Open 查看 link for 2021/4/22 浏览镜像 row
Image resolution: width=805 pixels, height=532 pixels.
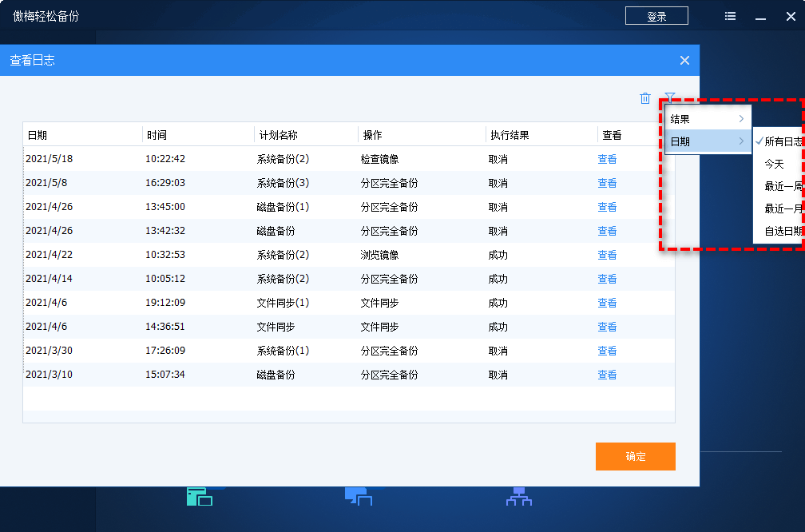607,255
